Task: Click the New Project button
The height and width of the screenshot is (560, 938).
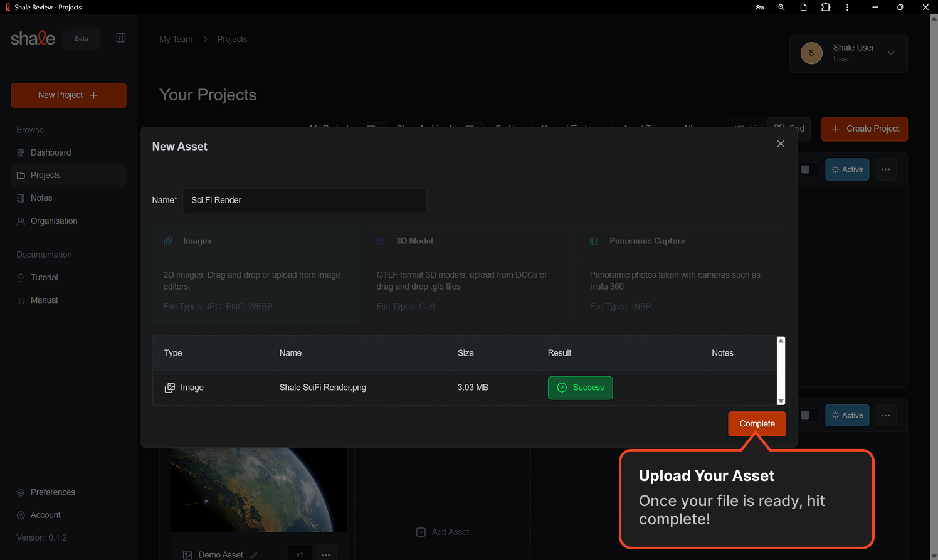Action: [68, 95]
